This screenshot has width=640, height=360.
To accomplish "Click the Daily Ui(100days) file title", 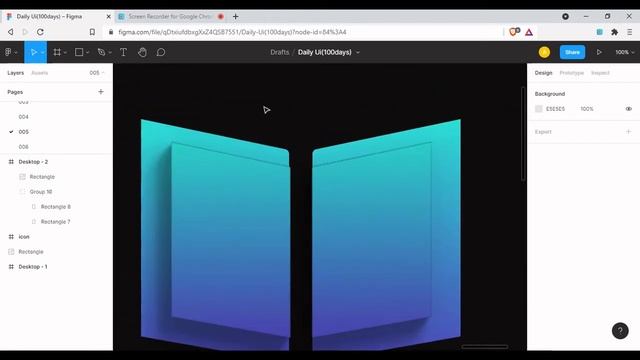I will (x=324, y=52).
